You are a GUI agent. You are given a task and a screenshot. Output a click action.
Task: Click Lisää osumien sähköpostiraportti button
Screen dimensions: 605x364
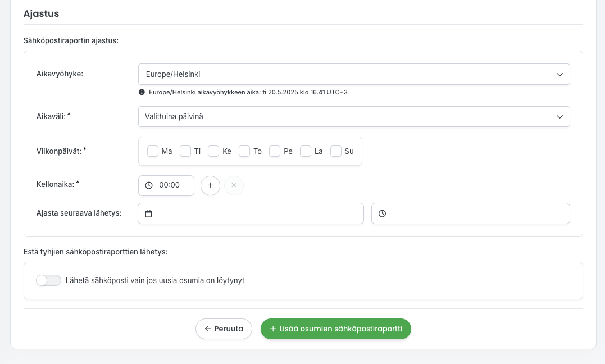pyautogui.click(x=335, y=329)
